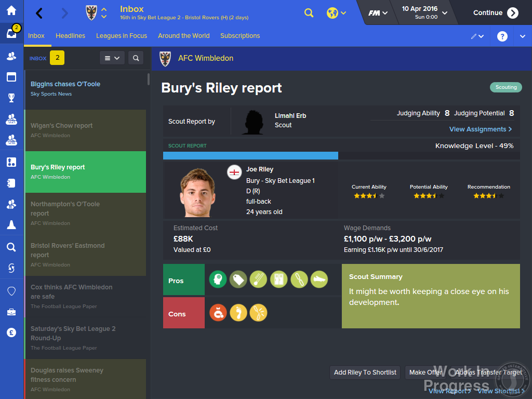Open the Home screen from the sidebar
This screenshot has width=532, height=399.
11,10
